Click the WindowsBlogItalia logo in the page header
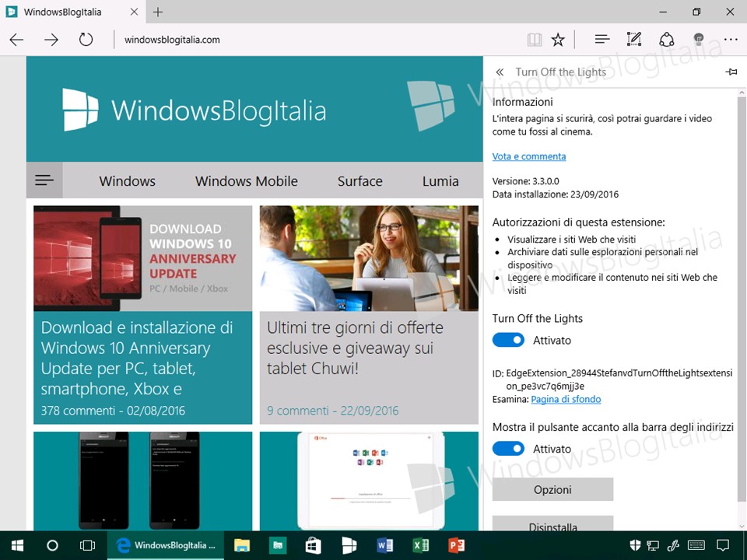 195,110
